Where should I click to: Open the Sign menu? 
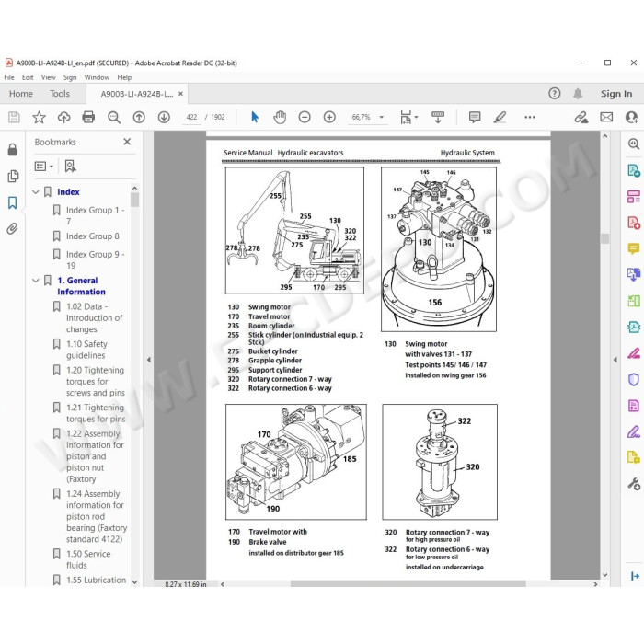(x=70, y=77)
